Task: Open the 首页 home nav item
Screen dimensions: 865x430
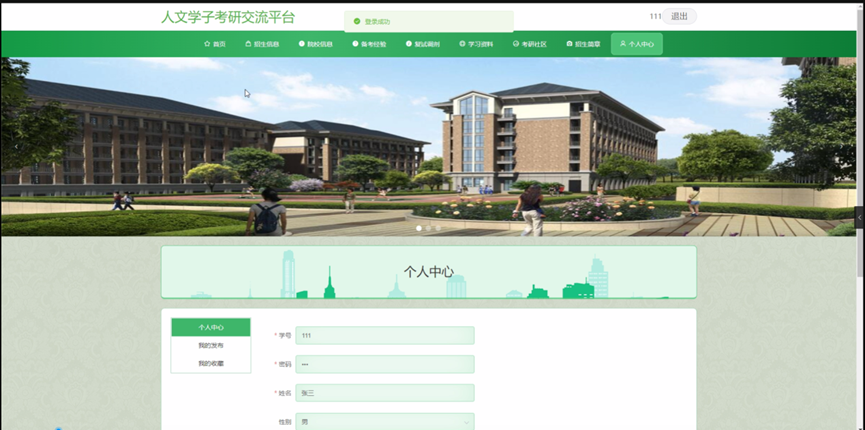Action: pos(215,44)
